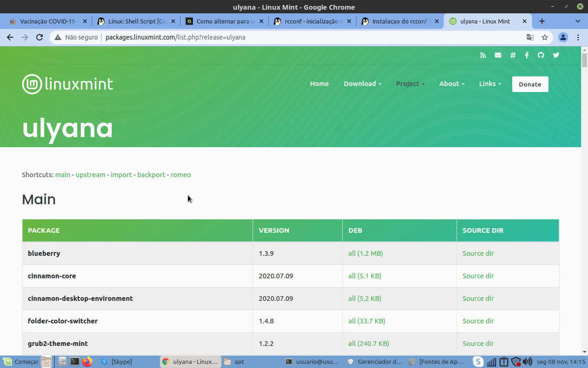Click the Donate button
This screenshot has width=588, height=368.
(x=530, y=84)
